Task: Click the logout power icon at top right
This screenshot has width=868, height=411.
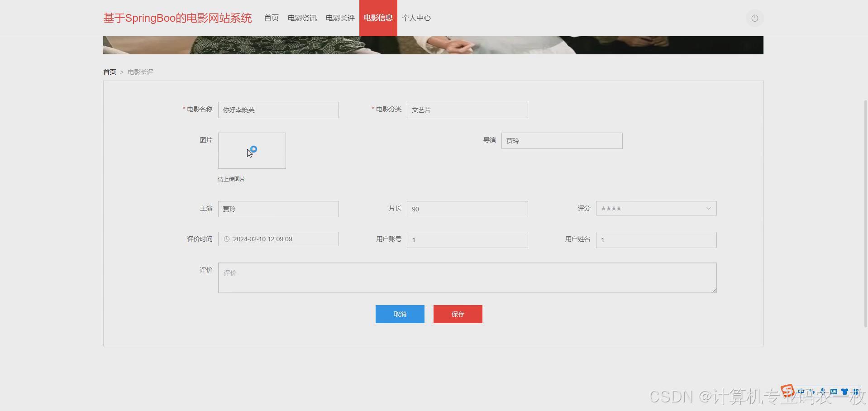Action: (754, 18)
